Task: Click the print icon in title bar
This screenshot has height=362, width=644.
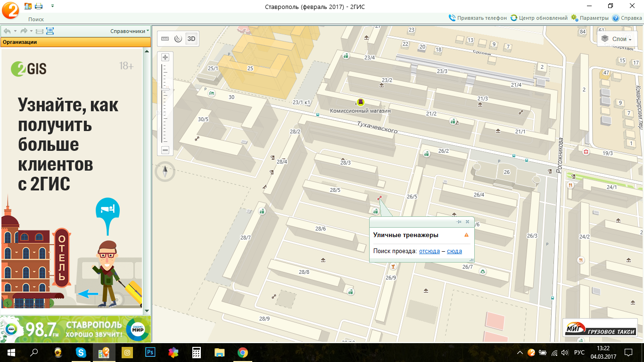Action: click(x=39, y=6)
